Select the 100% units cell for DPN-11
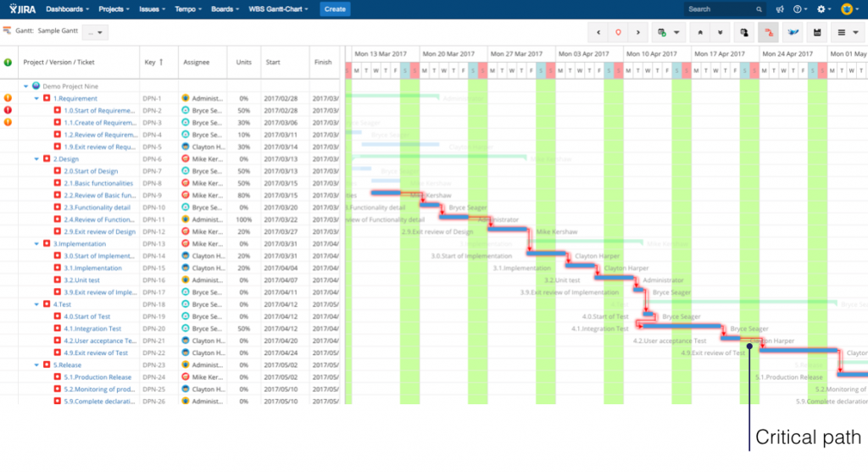 tap(243, 219)
